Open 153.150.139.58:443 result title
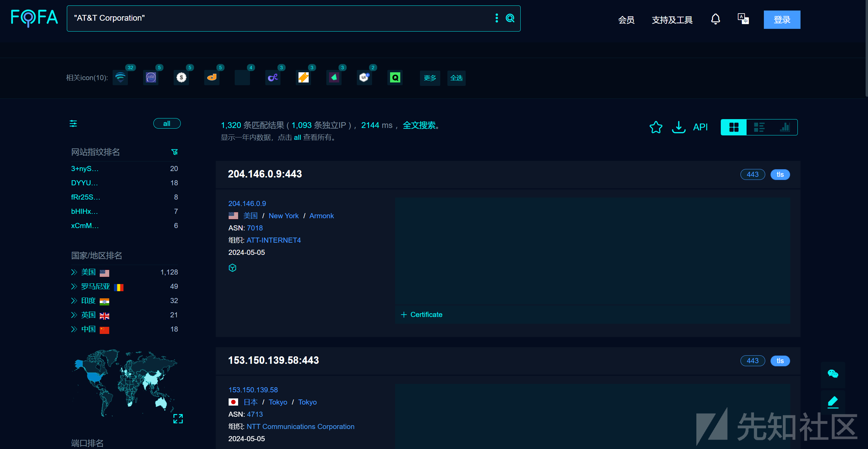The height and width of the screenshot is (449, 868). point(273,360)
